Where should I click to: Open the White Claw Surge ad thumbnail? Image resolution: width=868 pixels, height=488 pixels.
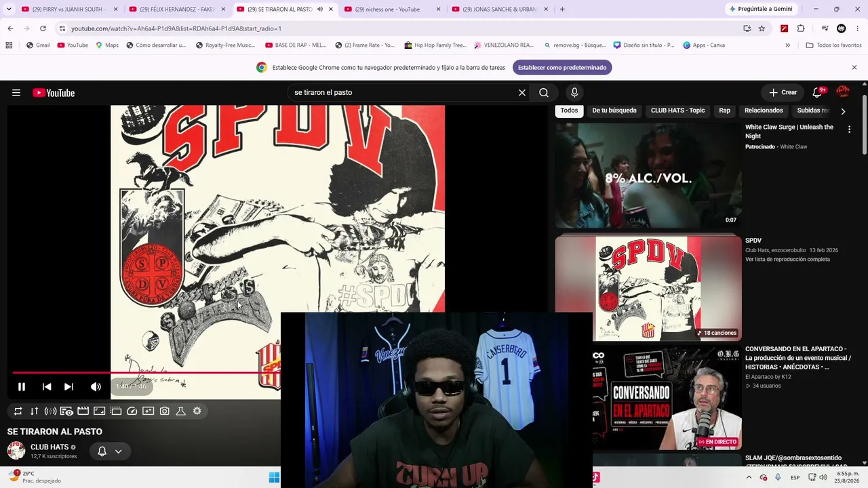pos(648,176)
